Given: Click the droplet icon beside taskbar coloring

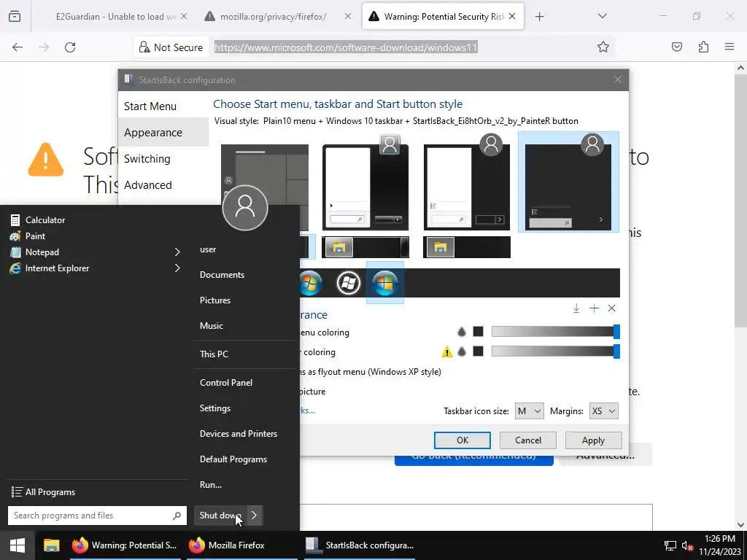Looking at the screenshot, I should coord(461,352).
